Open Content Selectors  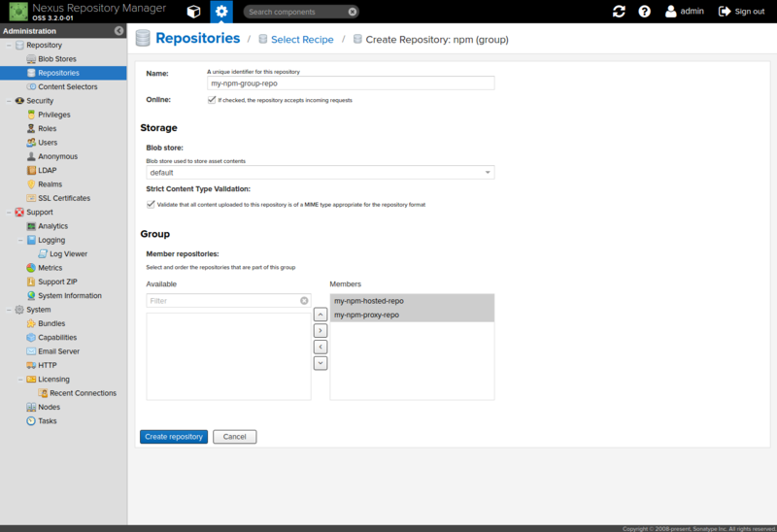click(x=67, y=86)
